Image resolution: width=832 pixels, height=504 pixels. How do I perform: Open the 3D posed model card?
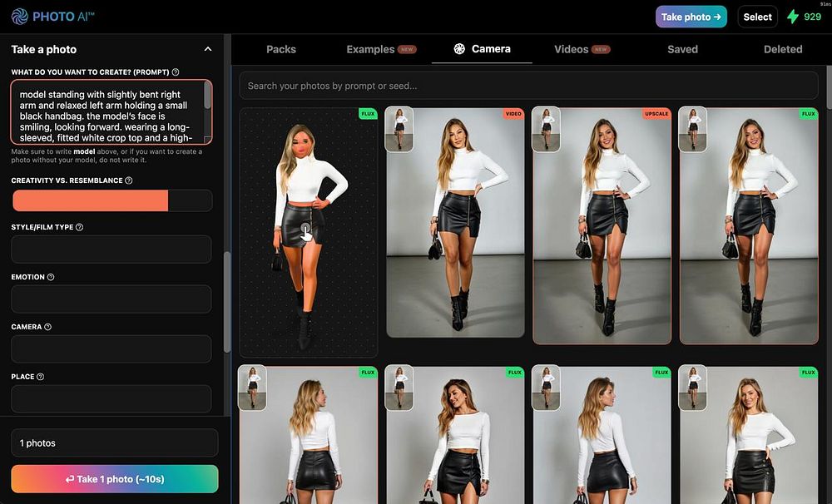click(x=309, y=232)
